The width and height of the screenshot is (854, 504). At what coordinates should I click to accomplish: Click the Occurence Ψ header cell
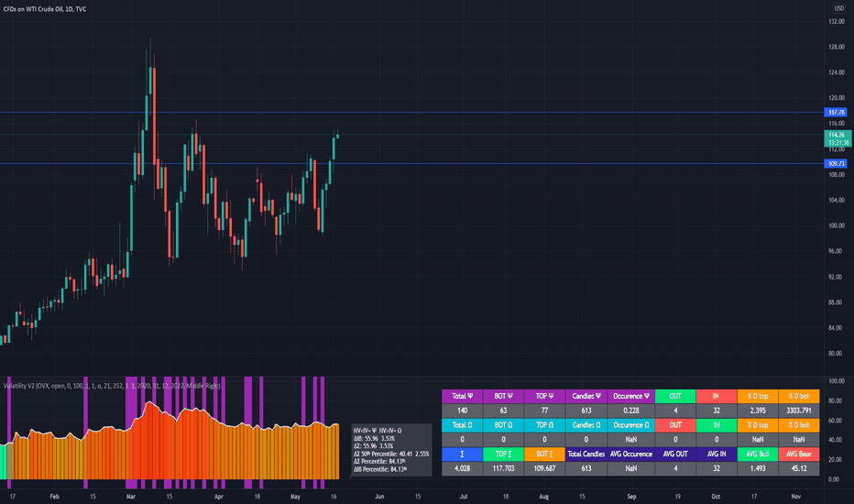[x=631, y=396]
